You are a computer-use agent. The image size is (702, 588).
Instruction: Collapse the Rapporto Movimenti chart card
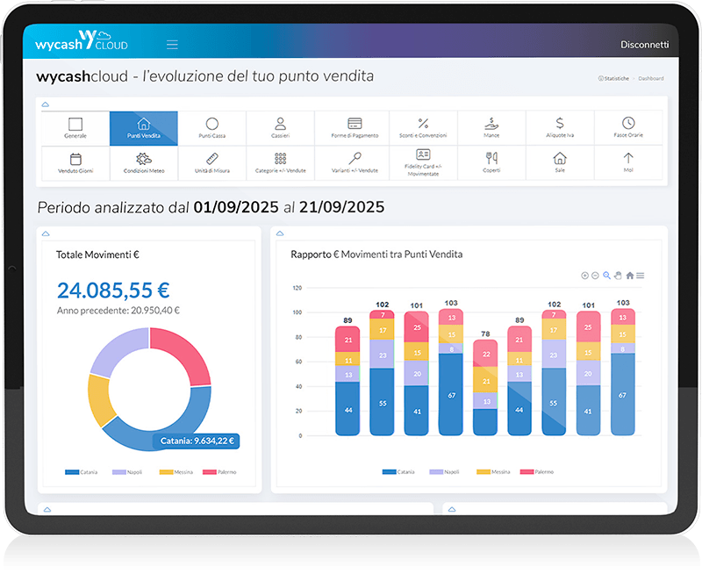coord(280,233)
